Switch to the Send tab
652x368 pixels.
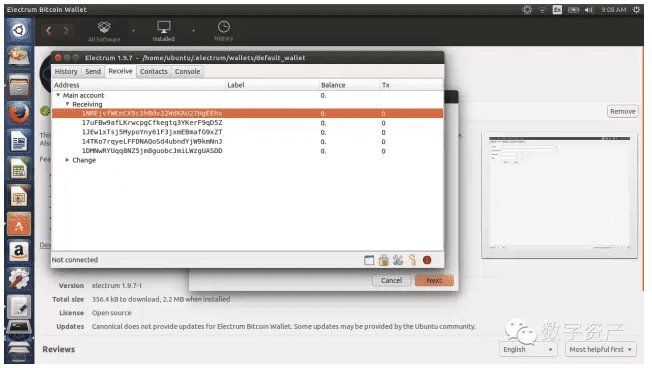pos(93,72)
